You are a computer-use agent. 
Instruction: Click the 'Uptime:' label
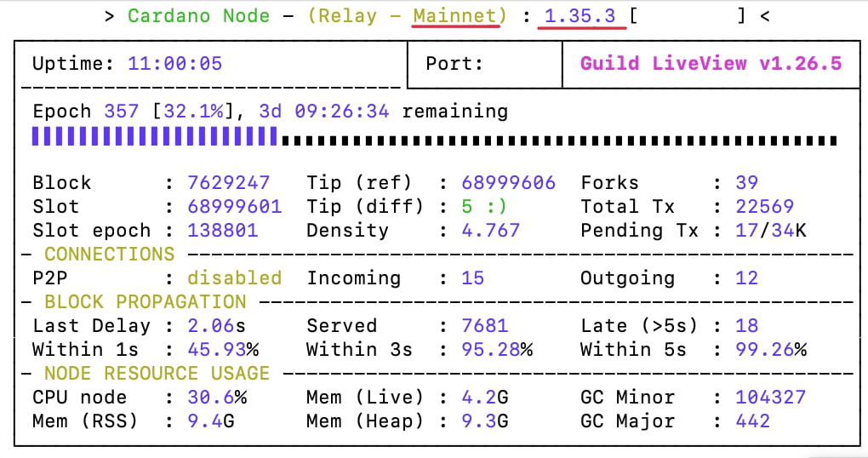[x=74, y=63]
